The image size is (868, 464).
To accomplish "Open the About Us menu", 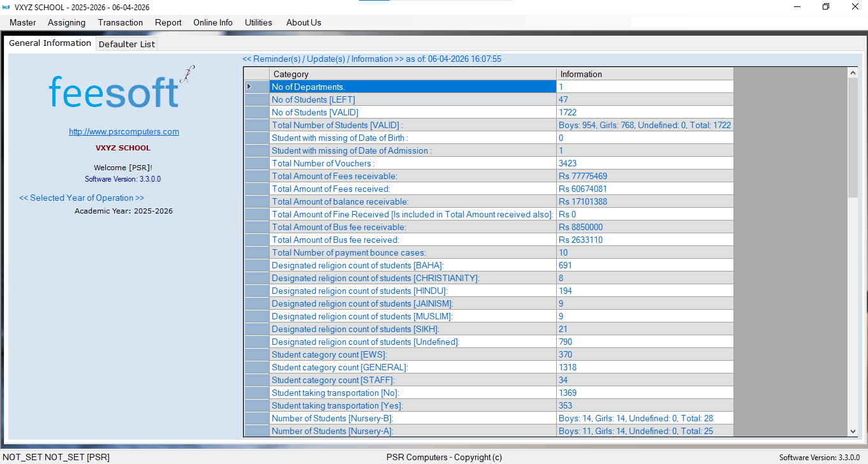I will click(x=304, y=22).
